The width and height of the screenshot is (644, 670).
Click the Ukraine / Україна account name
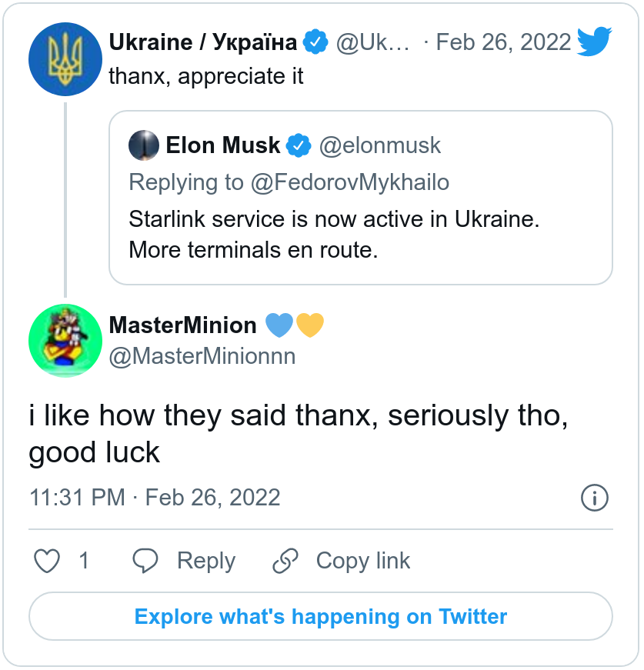(203, 42)
